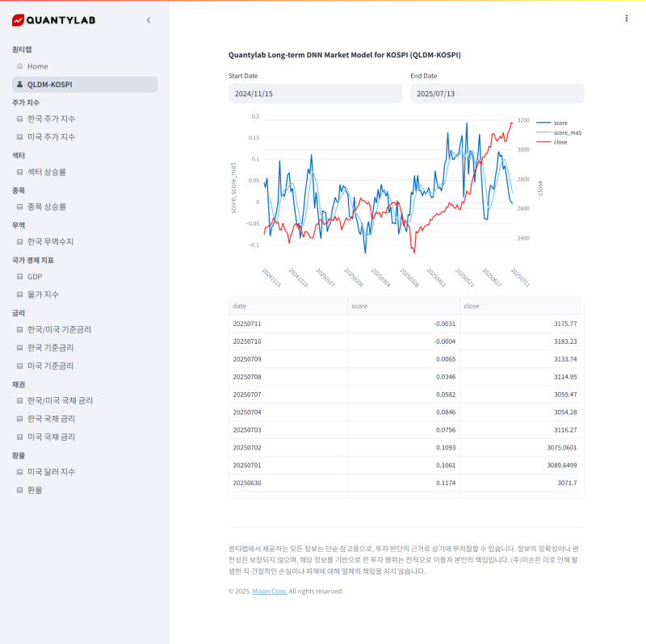646x644 pixels.
Task: Click icon beside 물가 지수
Action: click(19, 295)
